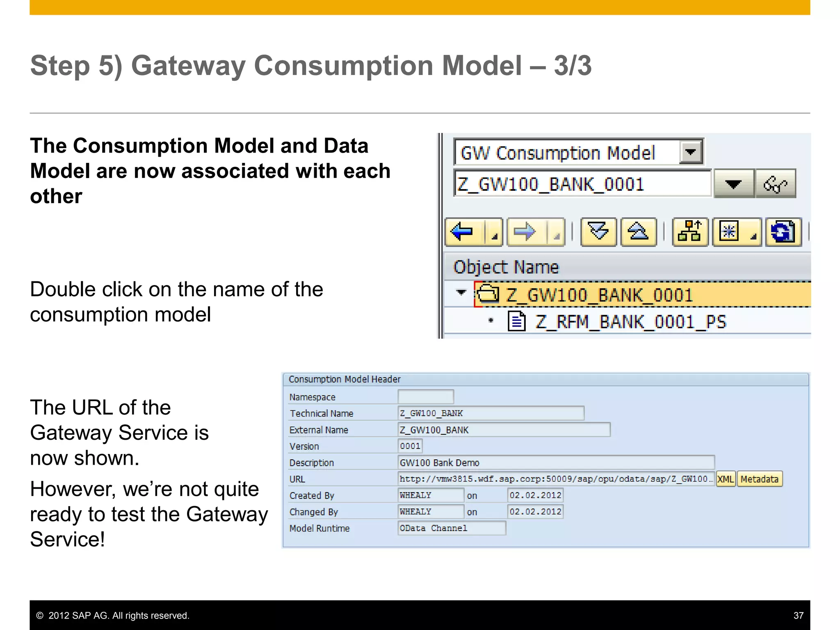Click the Z_GW100_BANK_0001 object name input field
Viewport: 840px width, 630px height.
[582, 184]
